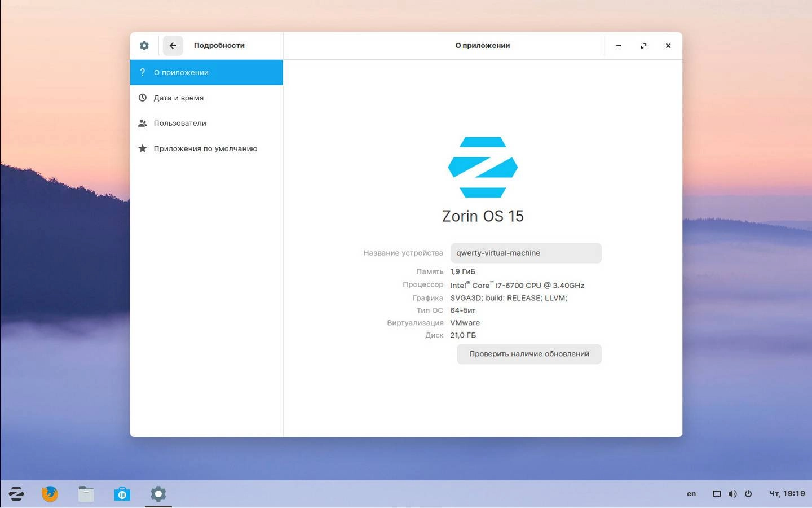The image size is (812, 508).
Task: Open the clock showing Чт, 19:19
Action: point(787,494)
